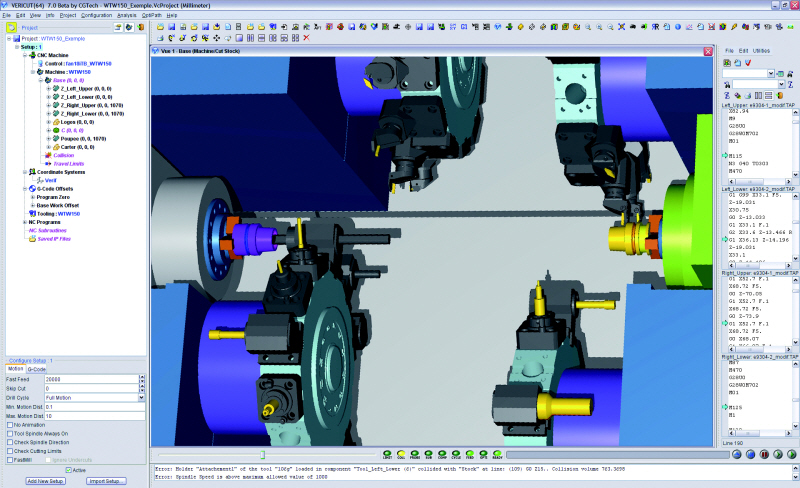Expand the Z_Left_Upper component node

click(x=49, y=88)
